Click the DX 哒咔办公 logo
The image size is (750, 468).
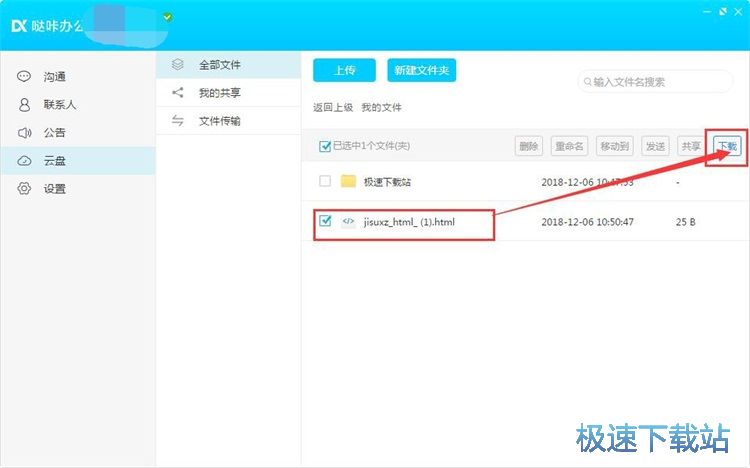tap(47, 26)
